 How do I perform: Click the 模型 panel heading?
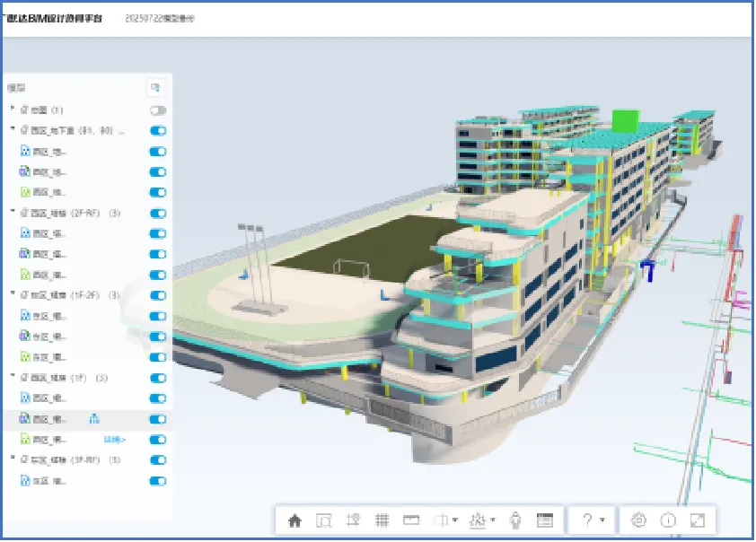[16, 88]
